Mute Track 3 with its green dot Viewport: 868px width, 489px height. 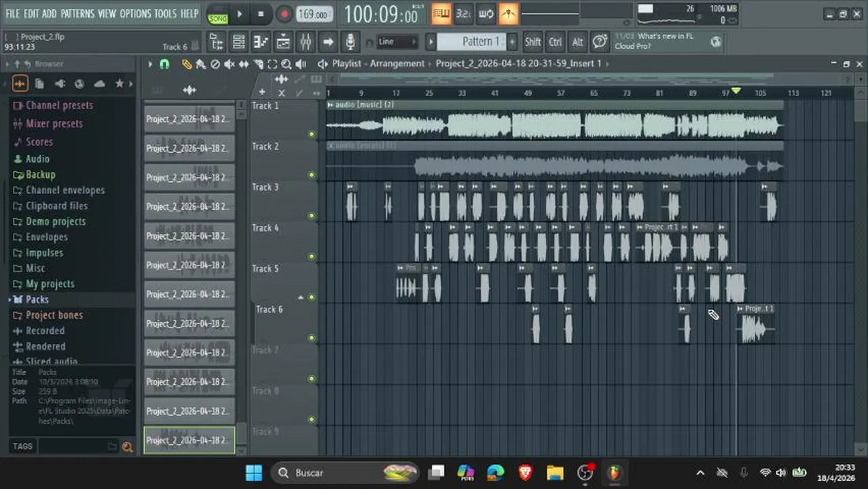tap(312, 216)
